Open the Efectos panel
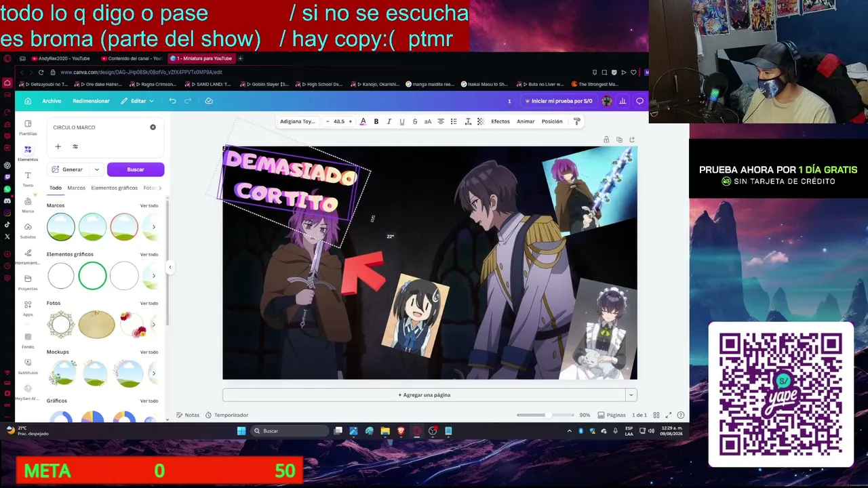This screenshot has width=868, height=488. (x=500, y=121)
